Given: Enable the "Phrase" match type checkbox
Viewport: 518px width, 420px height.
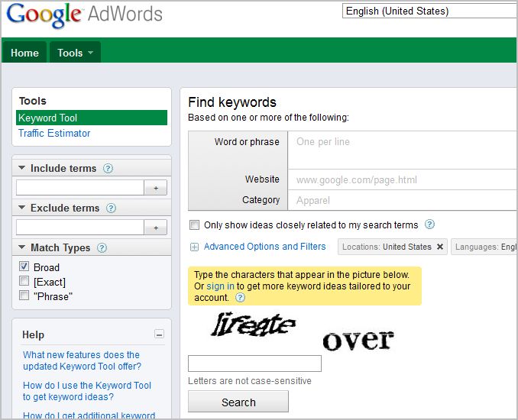Looking at the screenshot, I should tap(24, 296).
